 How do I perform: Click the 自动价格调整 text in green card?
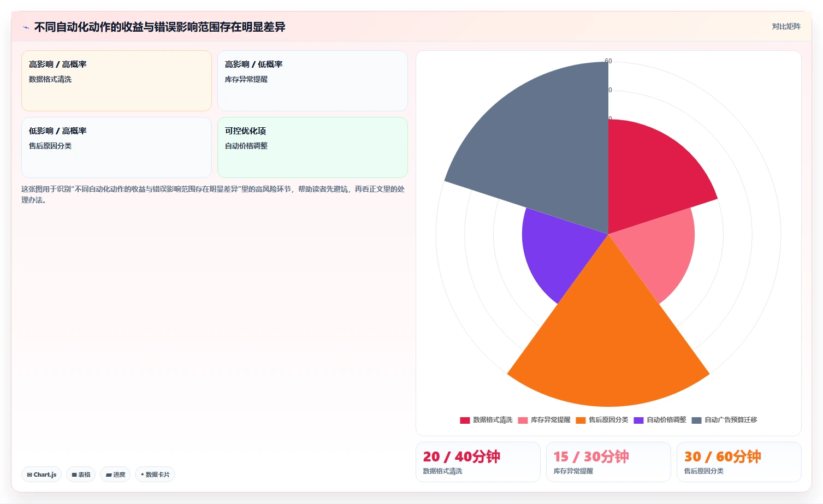(x=246, y=146)
